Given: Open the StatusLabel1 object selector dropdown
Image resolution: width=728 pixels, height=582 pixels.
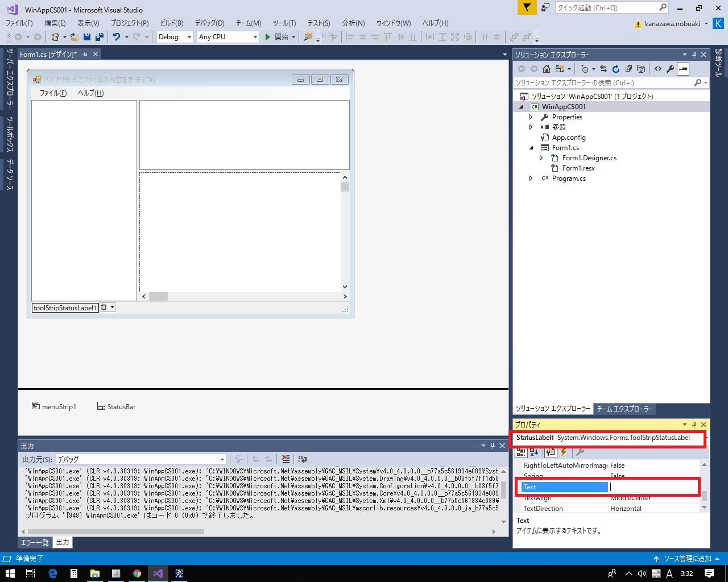Looking at the screenshot, I should [x=706, y=438].
